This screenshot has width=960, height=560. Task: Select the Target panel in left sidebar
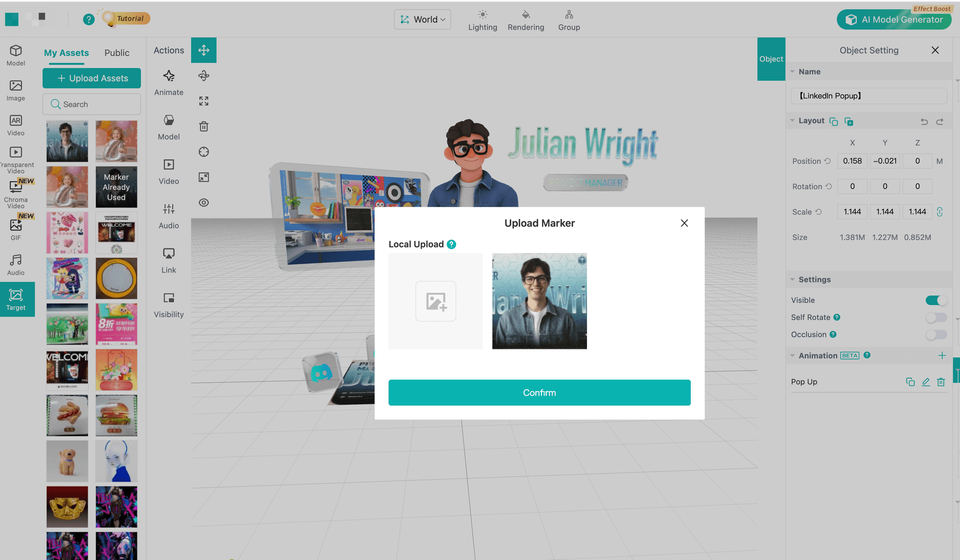pyautogui.click(x=16, y=299)
